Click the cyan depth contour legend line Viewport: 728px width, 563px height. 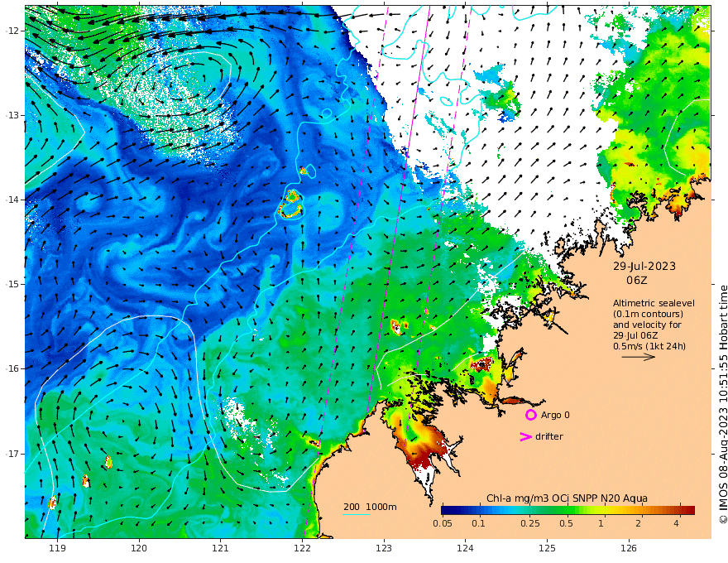click(x=356, y=515)
